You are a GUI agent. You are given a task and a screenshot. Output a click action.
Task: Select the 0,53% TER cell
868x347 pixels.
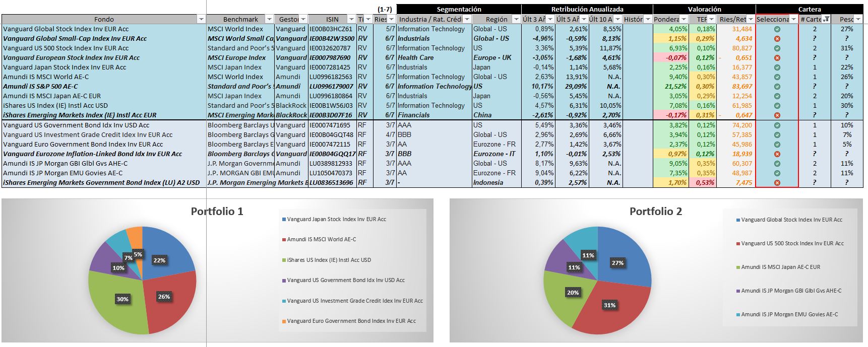tap(703, 183)
